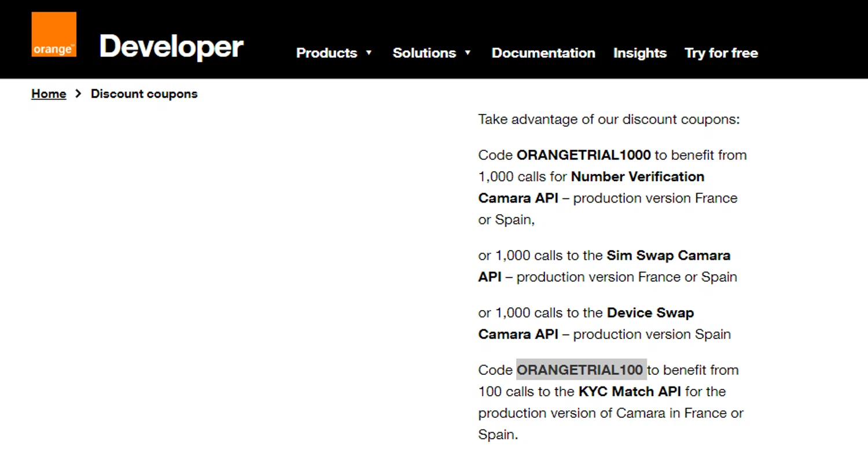Screen dimensions: 868x449
Task: Click Sim Swap Camara text
Action: pos(668,256)
